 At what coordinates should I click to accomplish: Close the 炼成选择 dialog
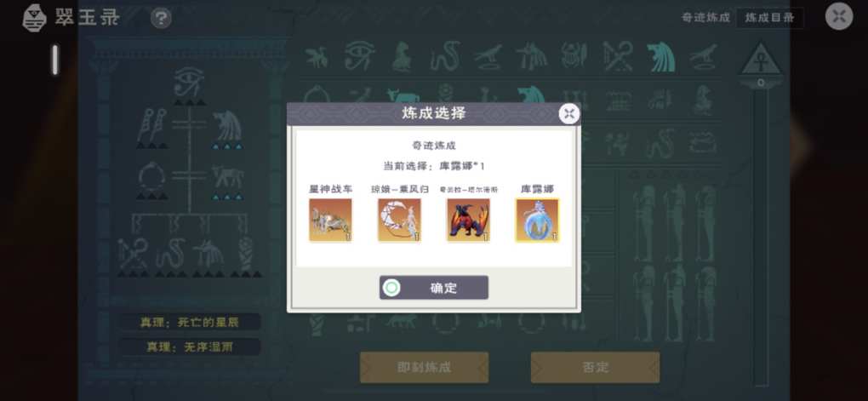pyautogui.click(x=569, y=114)
